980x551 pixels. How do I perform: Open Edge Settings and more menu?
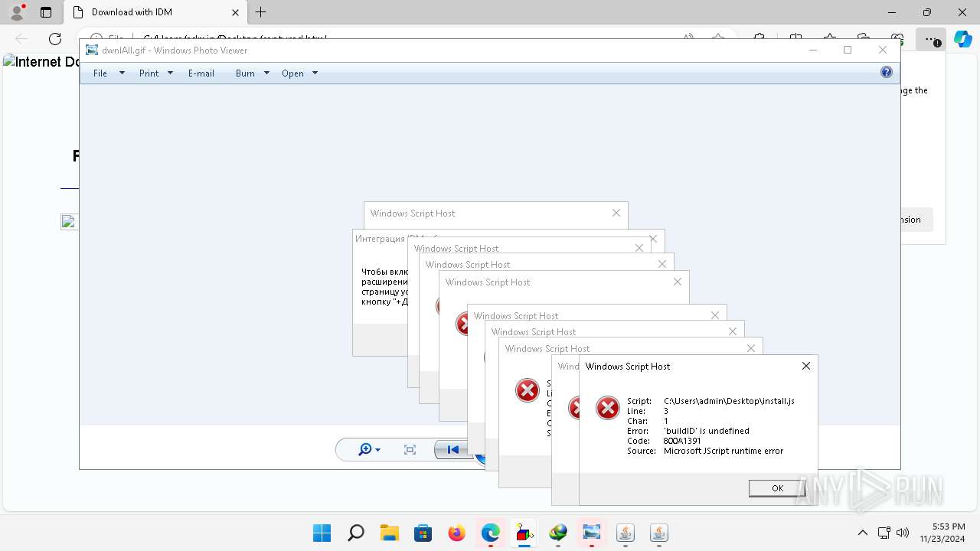pyautogui.click(x=930, y=39)
